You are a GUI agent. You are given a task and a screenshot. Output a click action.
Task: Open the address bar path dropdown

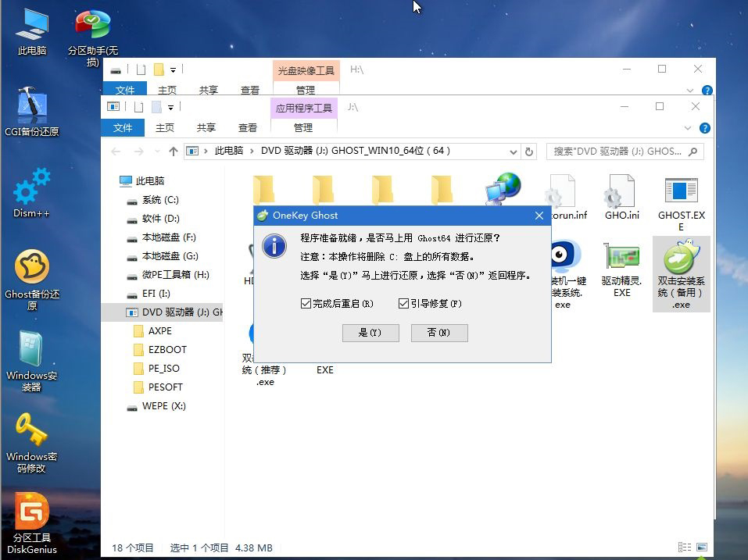[x=514, y=151]
